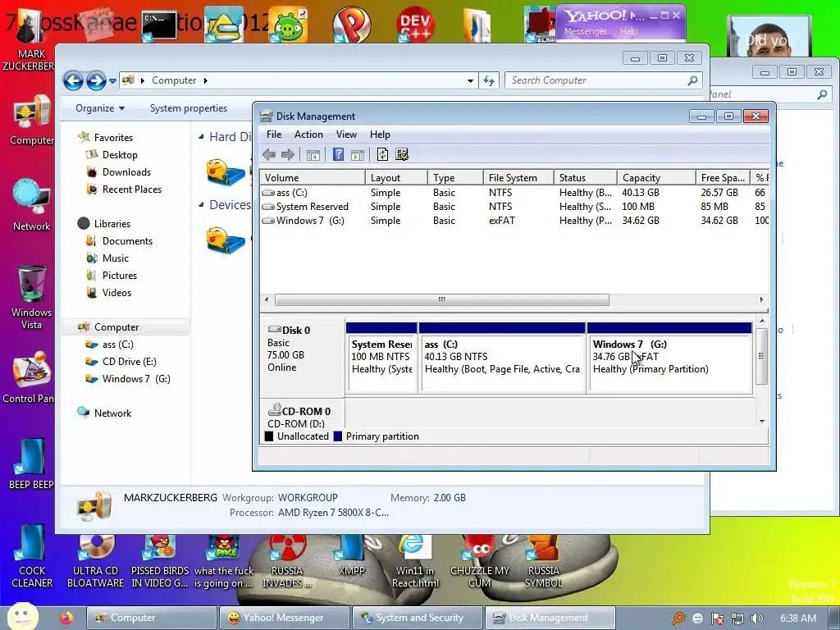The image size is (840, 630).
Task: Select the System Reserved partition block
Action: [x=381, y=358]
